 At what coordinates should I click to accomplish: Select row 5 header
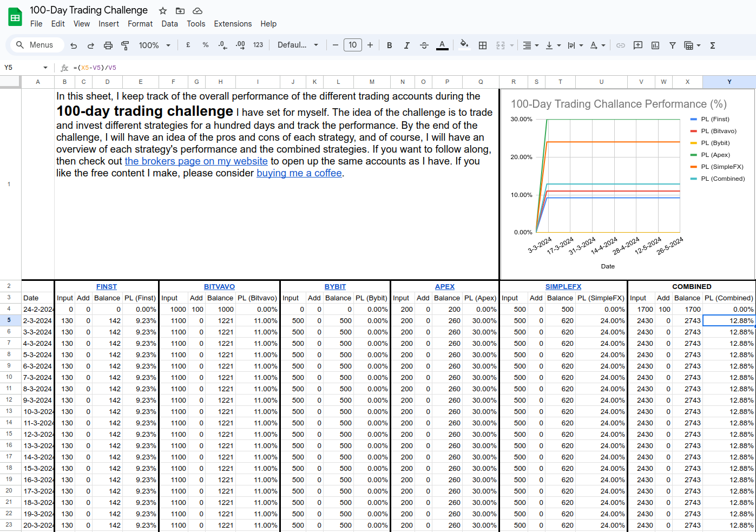click(9, 320)
